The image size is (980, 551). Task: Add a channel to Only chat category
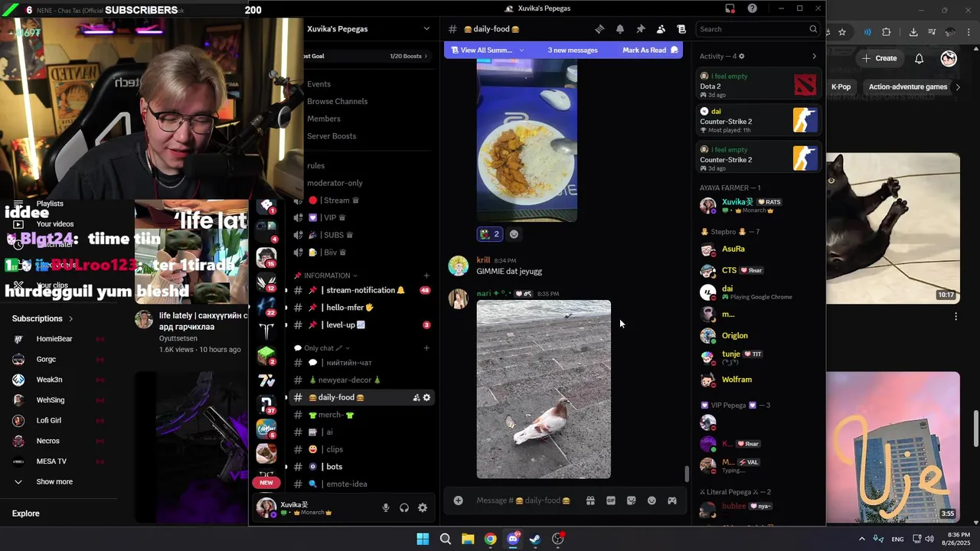pos(426,348)
